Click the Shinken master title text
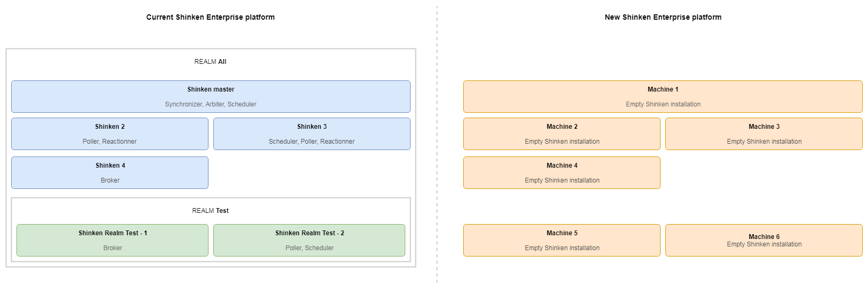 (211, 89)
